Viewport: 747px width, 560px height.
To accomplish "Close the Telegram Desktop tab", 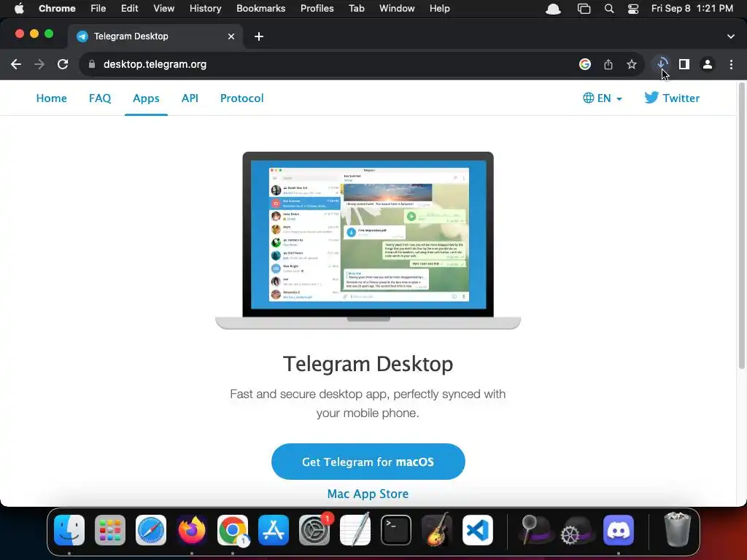I will click(231, 36).
